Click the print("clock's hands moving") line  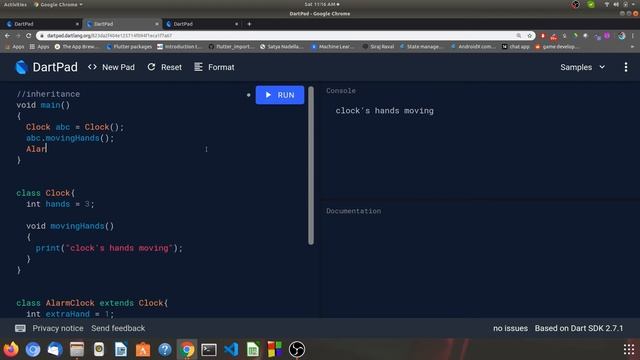[109, 248]
